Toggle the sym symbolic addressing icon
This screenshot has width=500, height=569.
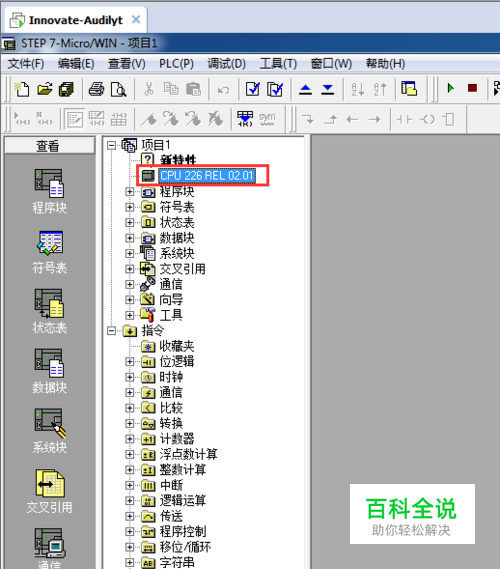[x=267, y=119]
